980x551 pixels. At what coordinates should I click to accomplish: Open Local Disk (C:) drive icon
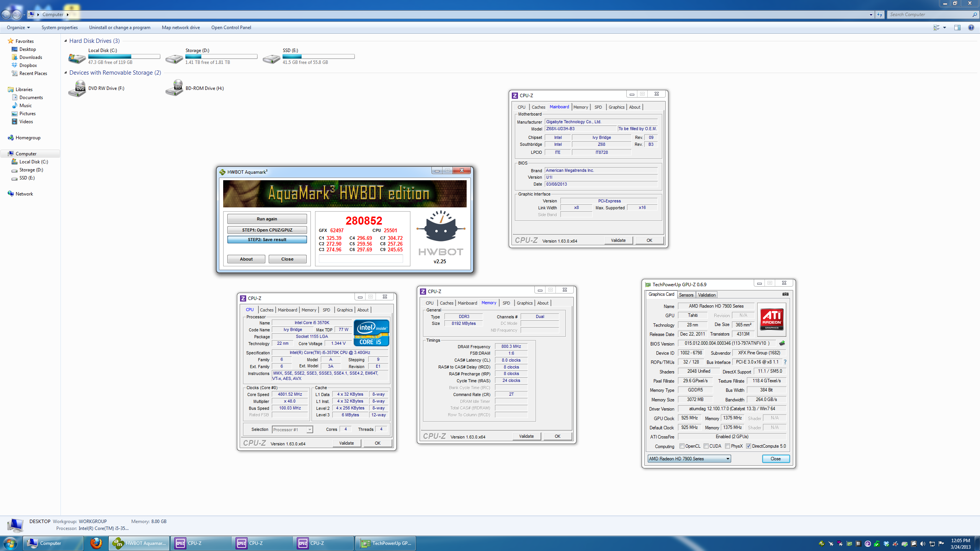point(77,58)
